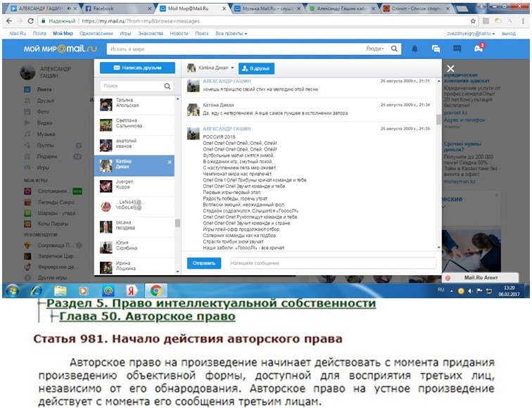Select анатолий иванов conversation
532x408 pixels.
tap(134, 146)
